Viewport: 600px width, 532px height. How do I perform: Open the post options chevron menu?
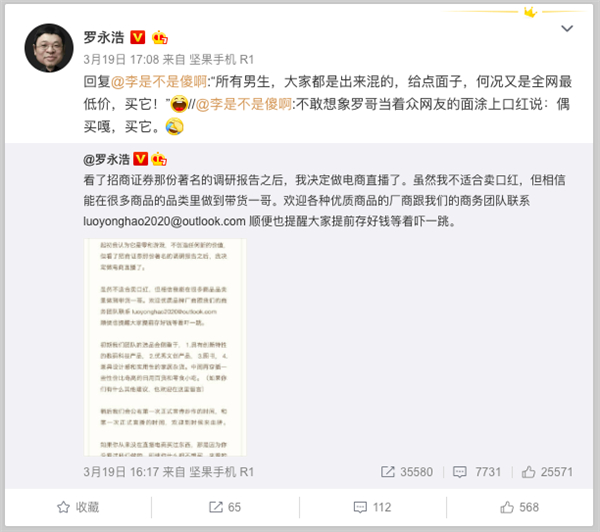[567, 28]
